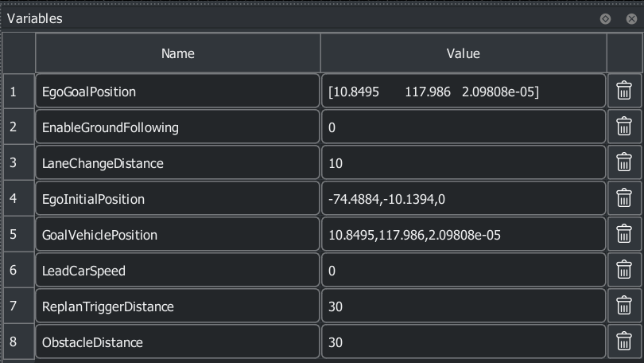Click the Variables panel options icon

pos(606,18)
